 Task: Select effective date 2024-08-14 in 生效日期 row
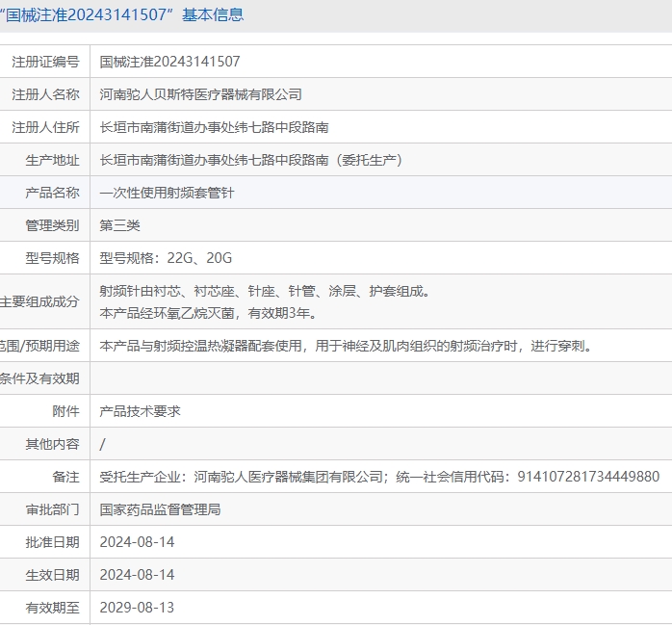coord(137,575)
